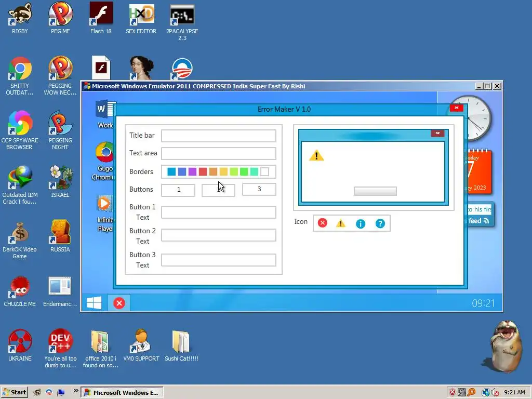
Task: Click the 9:21 AM system clock
Action: [514, 393]
